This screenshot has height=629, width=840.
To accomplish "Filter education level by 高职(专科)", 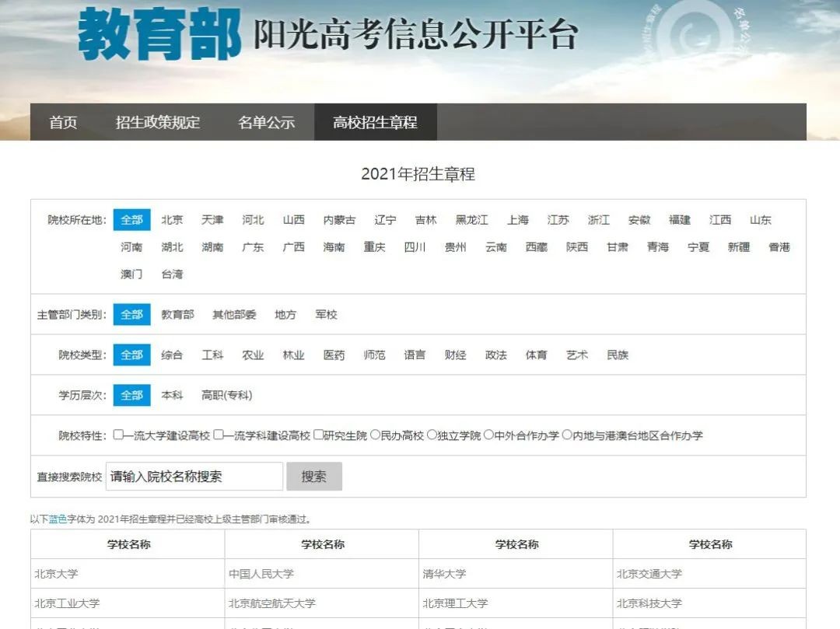I will [x=226, y=396].
